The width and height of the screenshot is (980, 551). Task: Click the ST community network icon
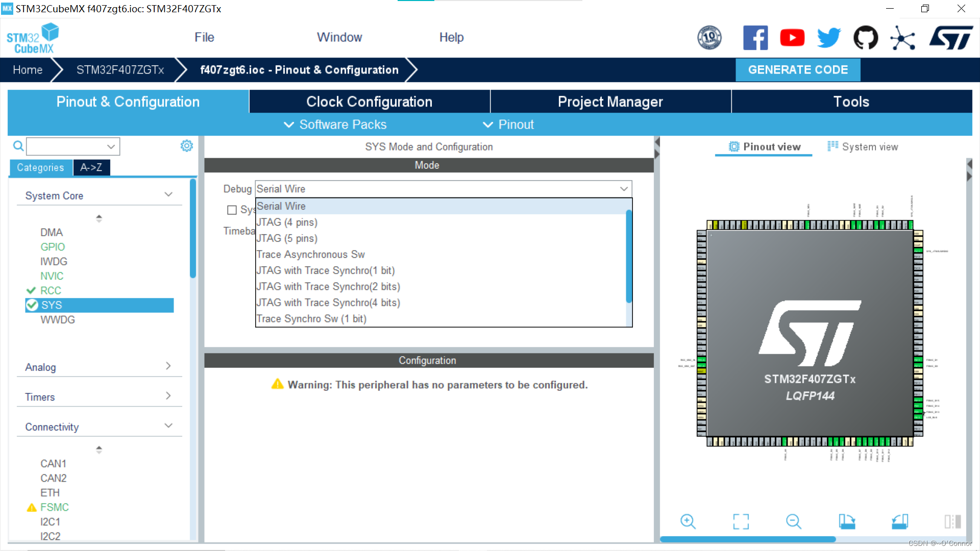click(902, 38)
